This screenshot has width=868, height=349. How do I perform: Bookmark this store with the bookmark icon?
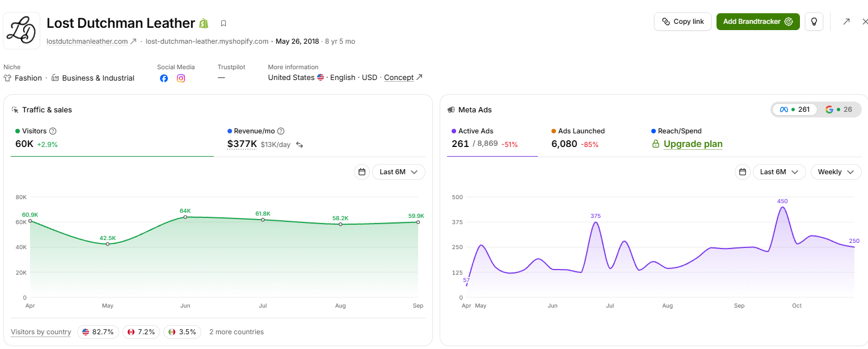pyautogui.click(x=224, y=23)
